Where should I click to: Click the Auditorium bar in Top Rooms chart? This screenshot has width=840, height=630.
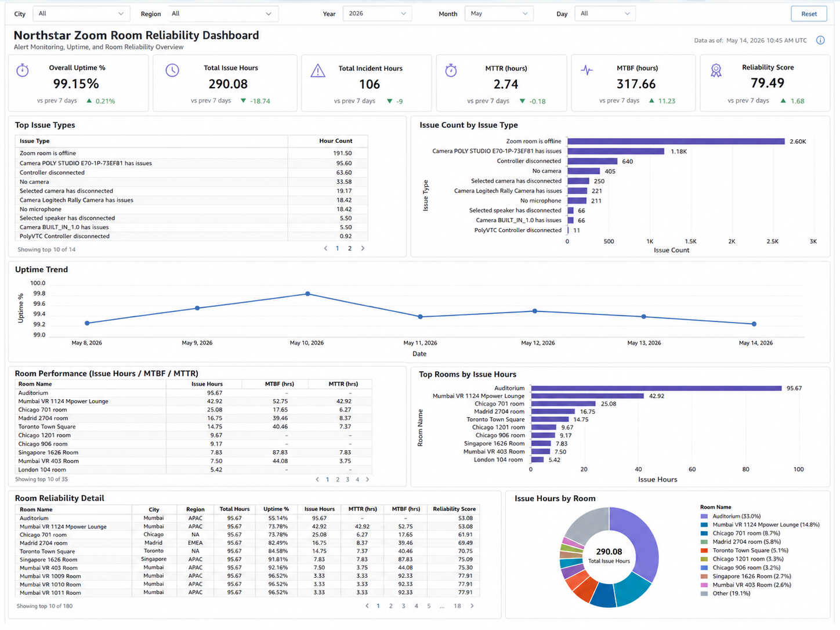click(x=656, y=388)
